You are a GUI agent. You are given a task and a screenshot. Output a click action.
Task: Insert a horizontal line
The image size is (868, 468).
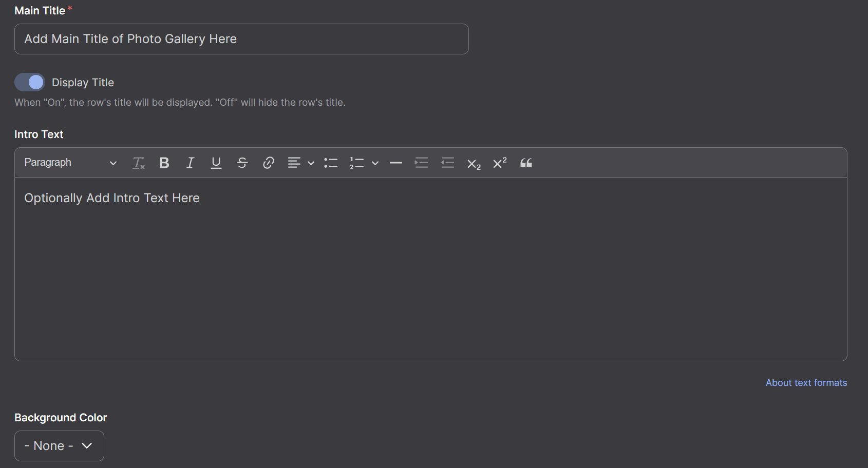(395, 163)
